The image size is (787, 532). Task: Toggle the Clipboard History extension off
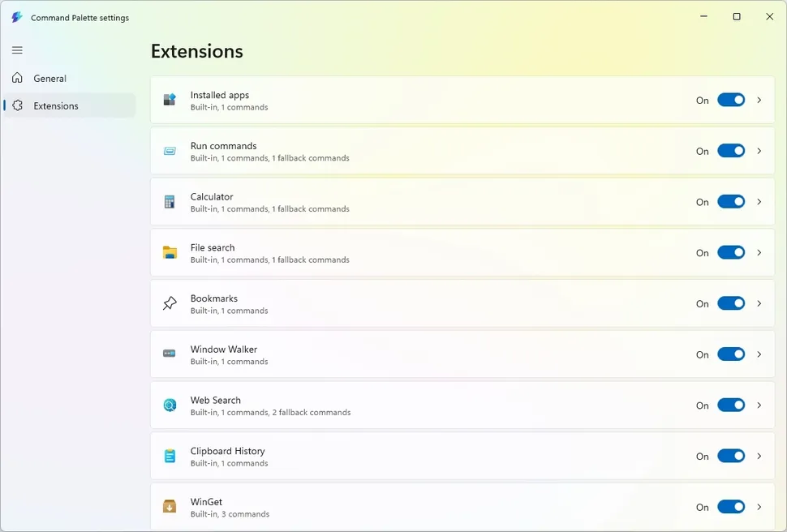coord(731,456)
